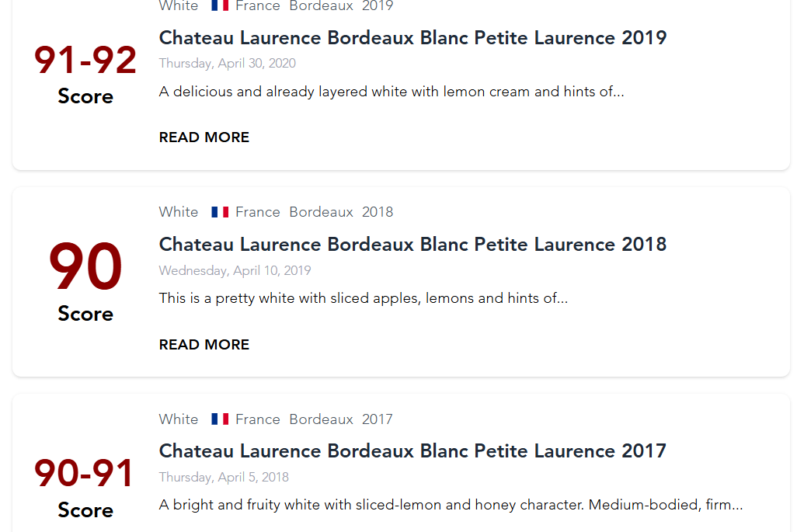The image size is (797, 532).
Task: Open Chateau Laurence Petite Laurence 2017 title
Action: (412, 451)
